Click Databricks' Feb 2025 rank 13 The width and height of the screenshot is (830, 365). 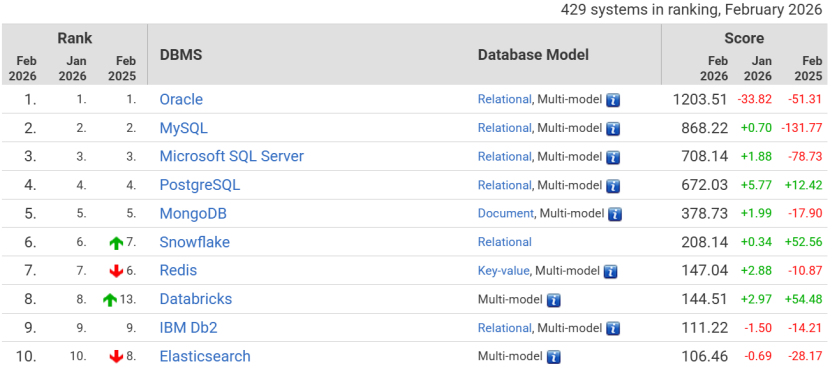pos(128,299)
